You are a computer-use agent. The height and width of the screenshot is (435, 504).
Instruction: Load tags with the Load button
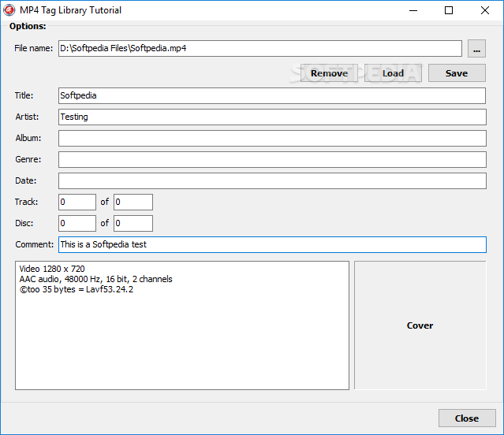(x=393, y=73)
